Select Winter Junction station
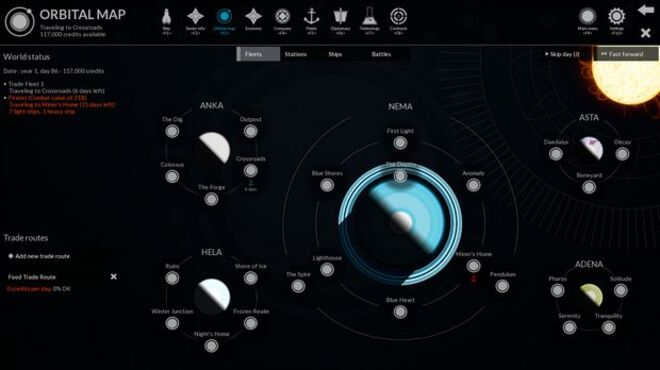The width and height of the screenshot is (660, 370). click(172, 323)
